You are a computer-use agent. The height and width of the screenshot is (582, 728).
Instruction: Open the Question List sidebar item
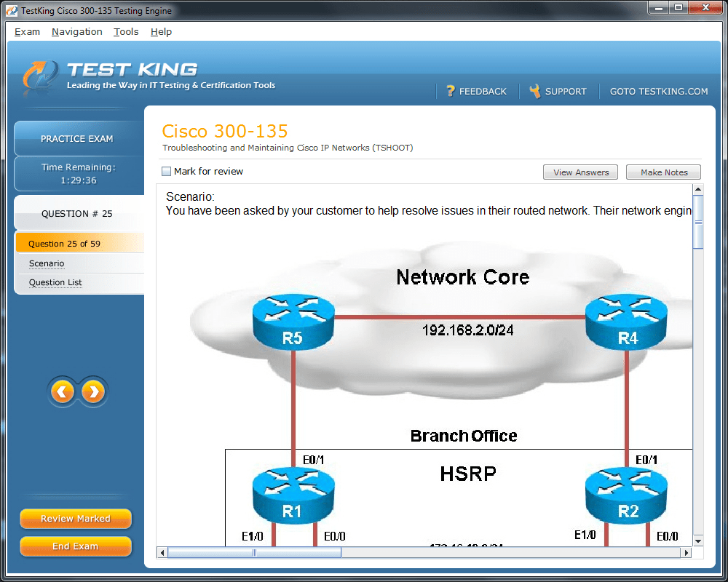[x=55, y=282]
